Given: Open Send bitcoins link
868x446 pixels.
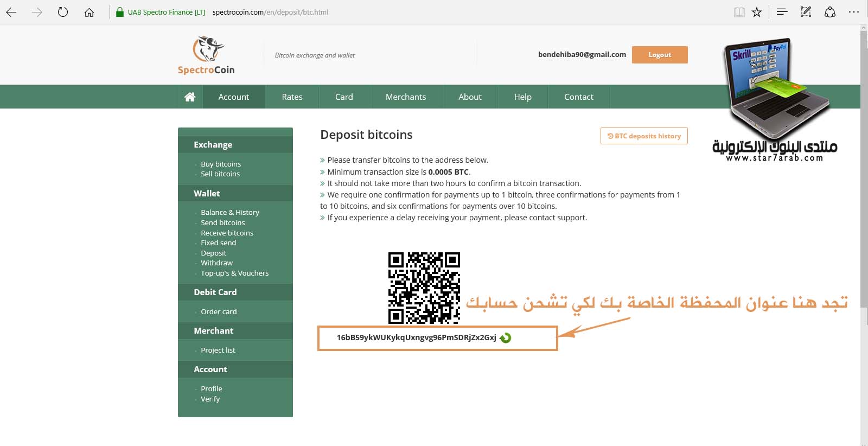Looking at the screenshot, I should click(223, 222).
